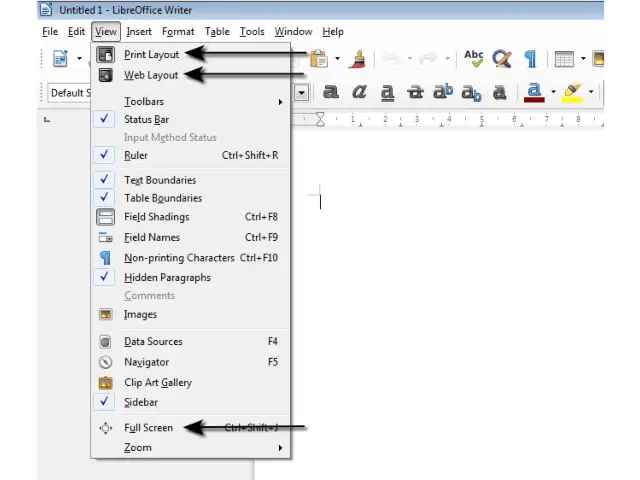Image resolution: width=640 pixels, height=480 pixels.
Task: Expand the Toolbars submenu
Action: click(x=190, y=101)
